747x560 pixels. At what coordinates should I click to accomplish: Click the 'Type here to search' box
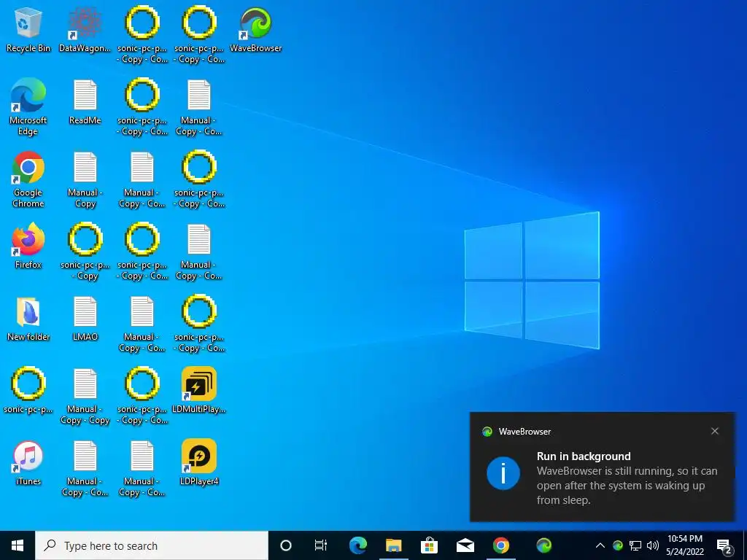tap(152, 545)
